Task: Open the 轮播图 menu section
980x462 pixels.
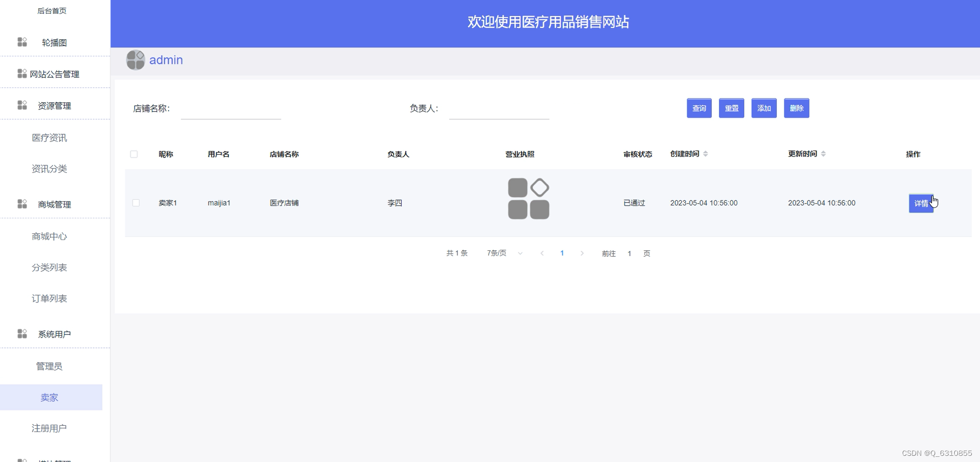Action: click(55, 42)
